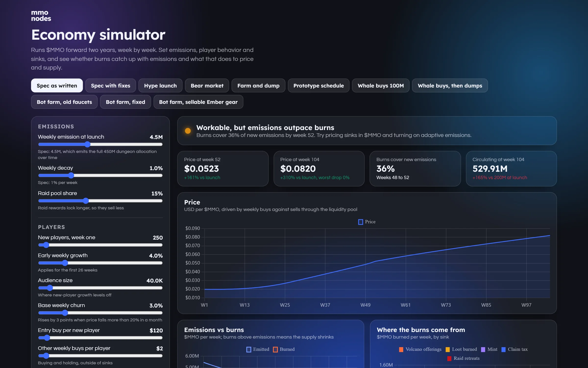Image resolution: width=588 pixels, height=368 pixels.
Task: Select the Spec with fixes preset
Action: (110, 86)
